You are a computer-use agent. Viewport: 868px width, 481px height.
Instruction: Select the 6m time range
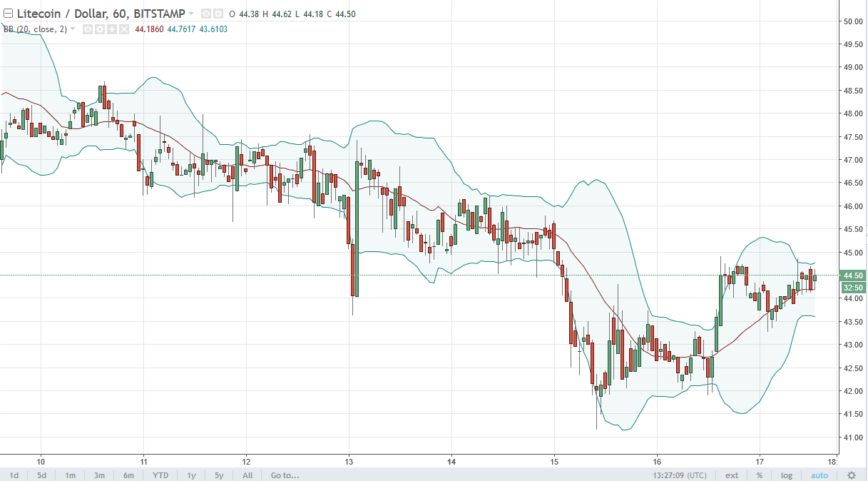click(x=128, y=475)
